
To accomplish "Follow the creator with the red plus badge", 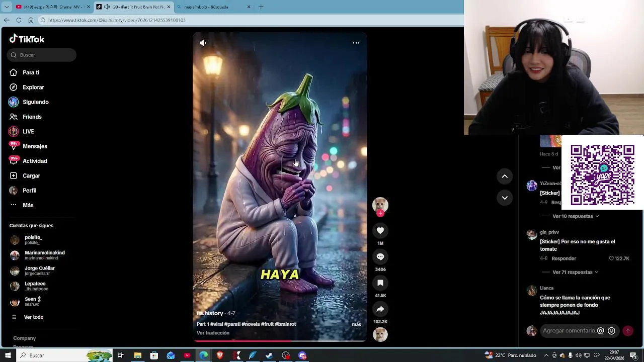I will point(380,213).
